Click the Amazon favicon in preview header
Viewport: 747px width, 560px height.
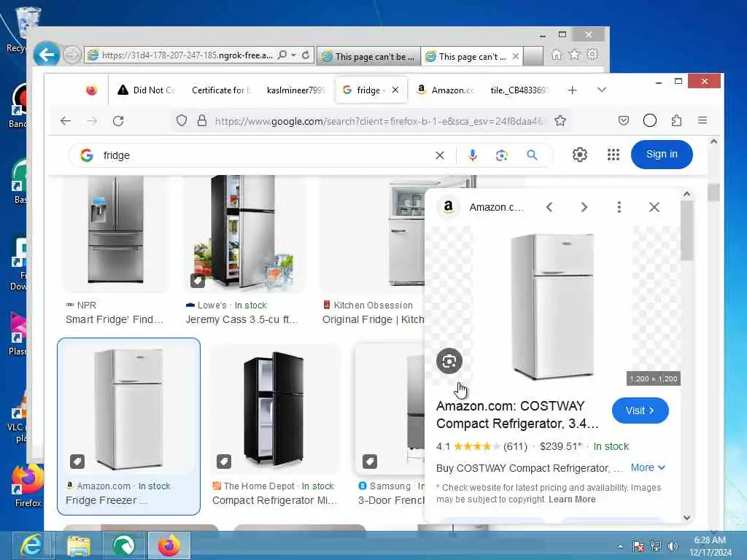449,207
